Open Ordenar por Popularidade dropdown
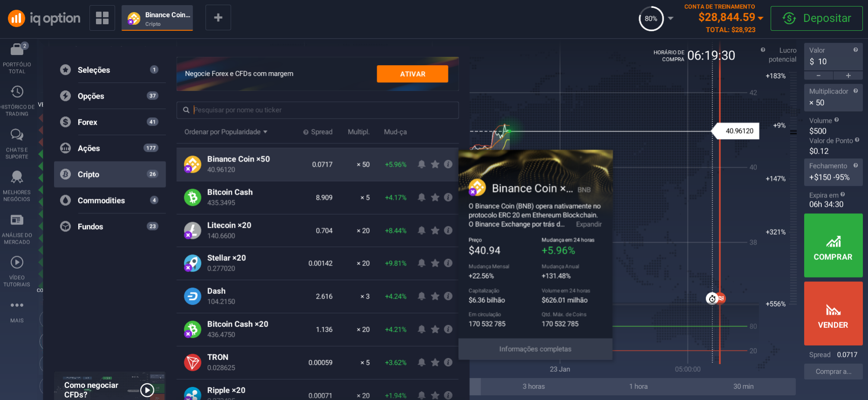868x400 pixels. [x=226, y=132]
